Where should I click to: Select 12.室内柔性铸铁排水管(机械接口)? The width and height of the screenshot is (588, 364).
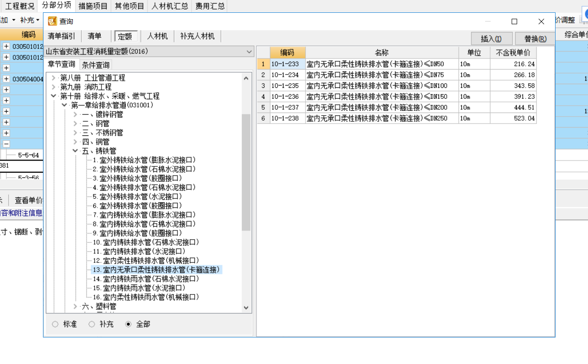[x=146, y=261]
